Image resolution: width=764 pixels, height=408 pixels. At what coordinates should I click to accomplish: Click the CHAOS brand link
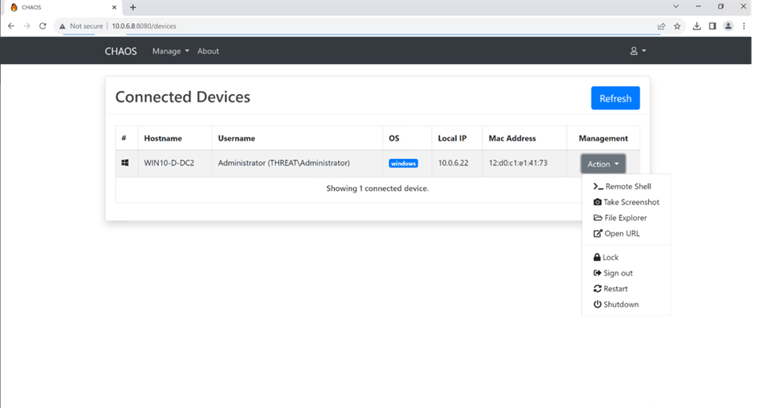pos(122,51)
